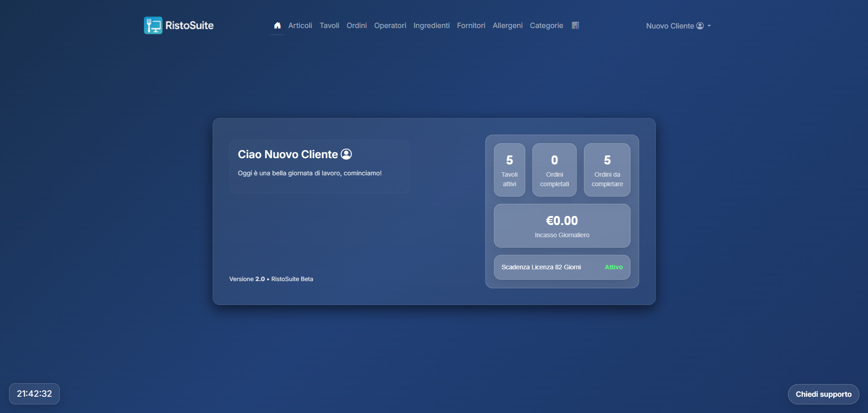This screenshot has height=413, width=868.
Task: Click the Attivo license status label
Action: coord(614,267)
